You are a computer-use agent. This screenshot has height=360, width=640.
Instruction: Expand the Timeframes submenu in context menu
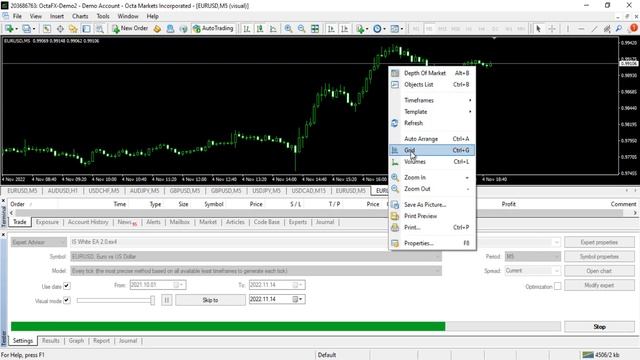[x=432, y=100]
